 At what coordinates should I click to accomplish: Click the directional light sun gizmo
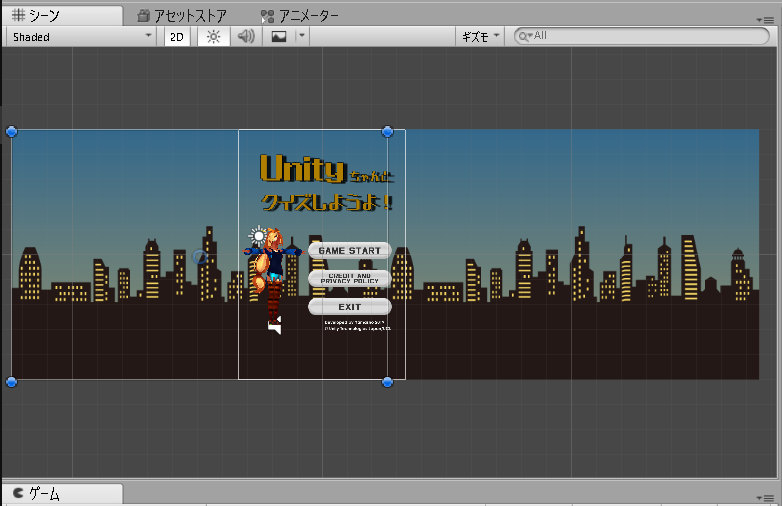(258, 235)
